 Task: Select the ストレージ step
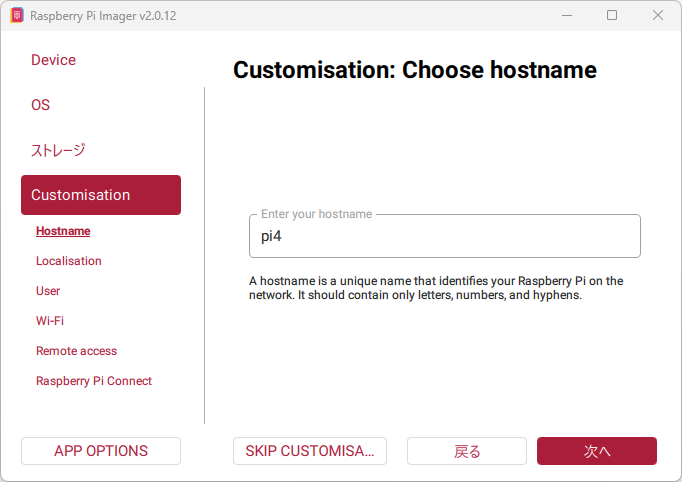coord(58,150)
